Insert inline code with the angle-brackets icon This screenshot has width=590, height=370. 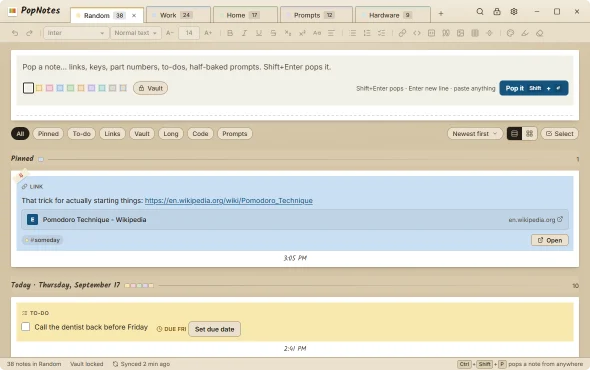tap(417, 33)
